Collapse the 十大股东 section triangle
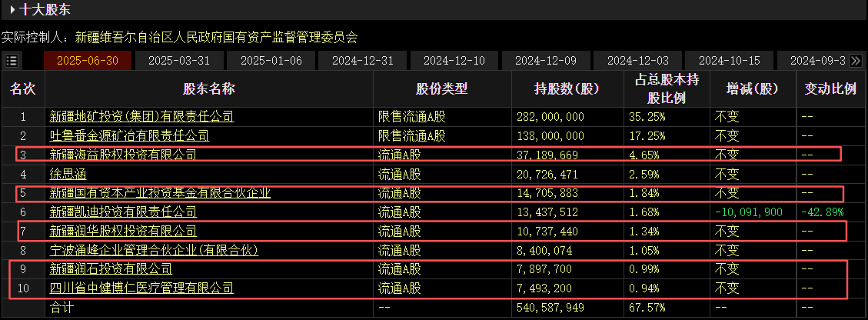 coord(12,9)
